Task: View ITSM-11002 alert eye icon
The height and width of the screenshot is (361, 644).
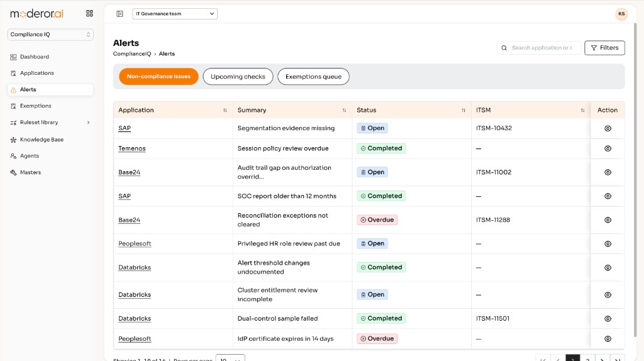Action: pos(608,172)
